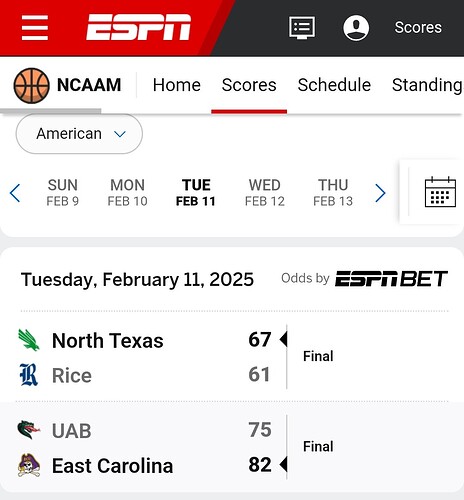The width and height of the screenshot is (464, 500).
Task: Click the ESPN logo
Action: pos(138,27)
